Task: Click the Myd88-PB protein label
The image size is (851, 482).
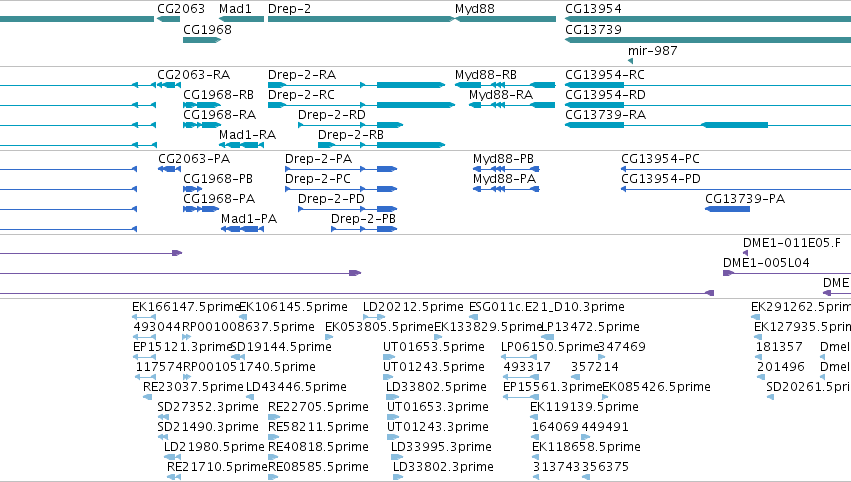Action: point(503,159)
